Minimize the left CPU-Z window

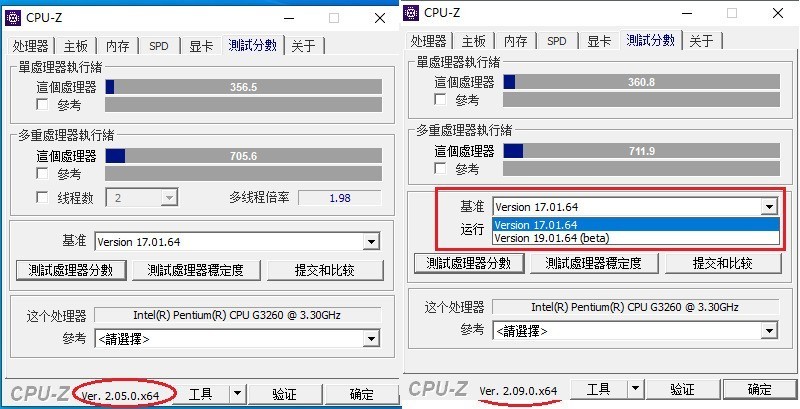[289, 18]
